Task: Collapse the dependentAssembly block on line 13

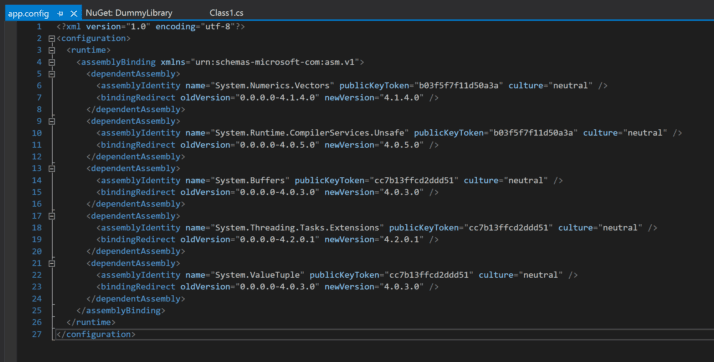Action: [52, 169]
